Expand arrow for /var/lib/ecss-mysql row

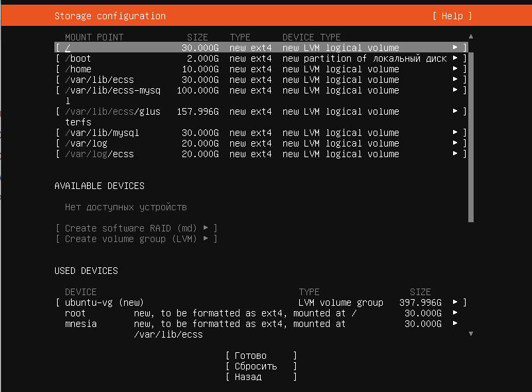click(455, 90)
